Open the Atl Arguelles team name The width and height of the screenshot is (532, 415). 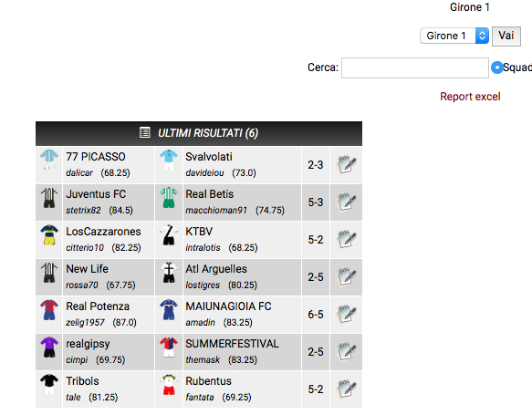coord(216,269)
